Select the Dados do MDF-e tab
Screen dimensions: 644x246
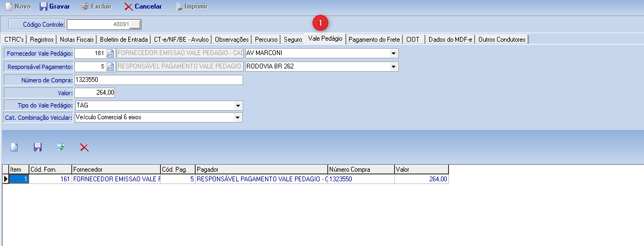coord(449,39)
